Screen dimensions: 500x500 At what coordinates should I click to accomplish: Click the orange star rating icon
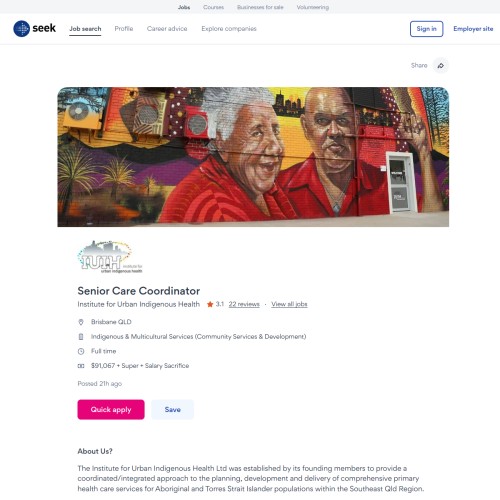[210, 304]
